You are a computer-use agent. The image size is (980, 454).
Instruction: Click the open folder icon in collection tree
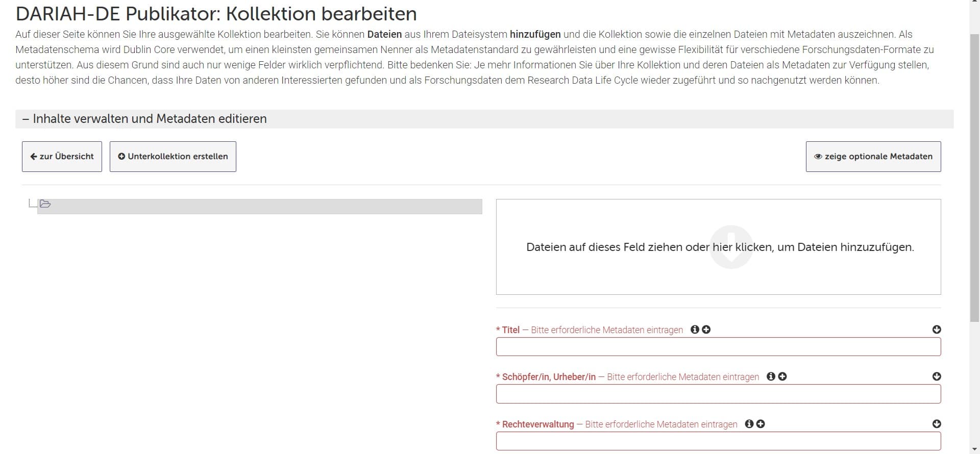[x=45, y=204]
